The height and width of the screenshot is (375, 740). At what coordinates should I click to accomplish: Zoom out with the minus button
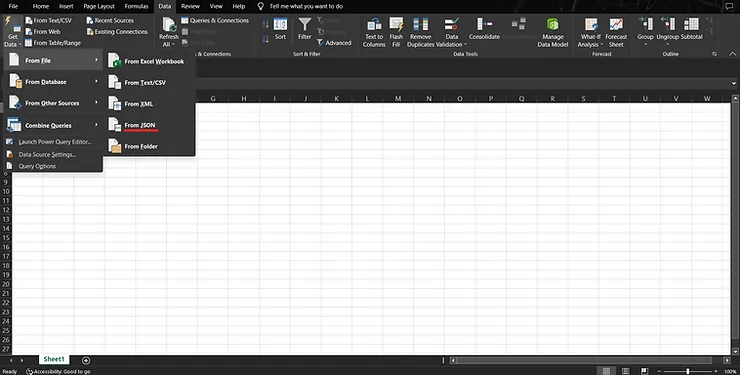click(x=659, y=371)
